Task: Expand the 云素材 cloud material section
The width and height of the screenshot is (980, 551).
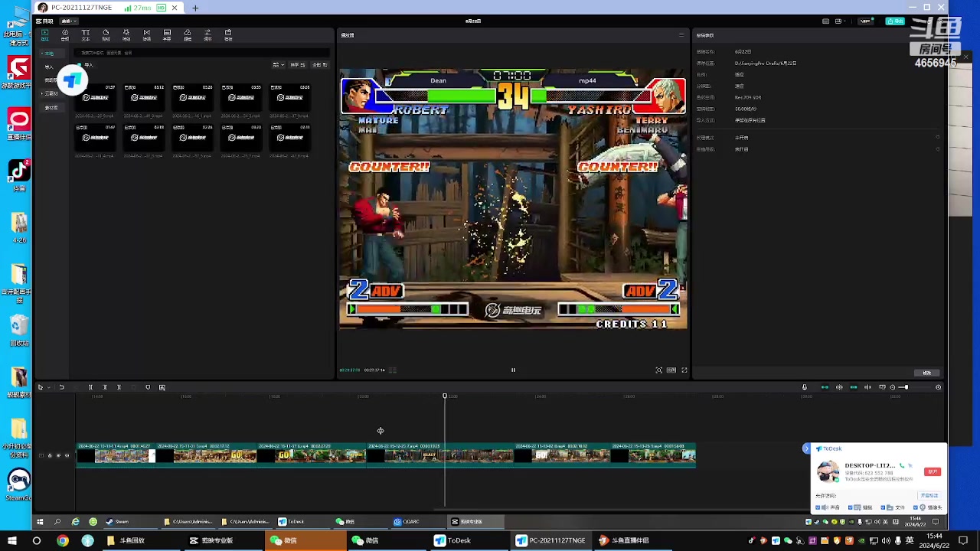Action: (x=51, y=93)
